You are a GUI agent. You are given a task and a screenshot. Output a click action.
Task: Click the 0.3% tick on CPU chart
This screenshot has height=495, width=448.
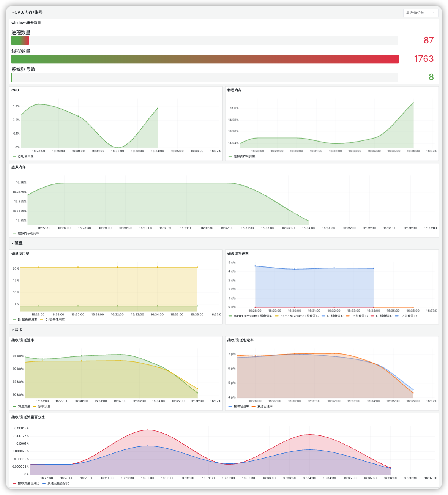point(16,106)
